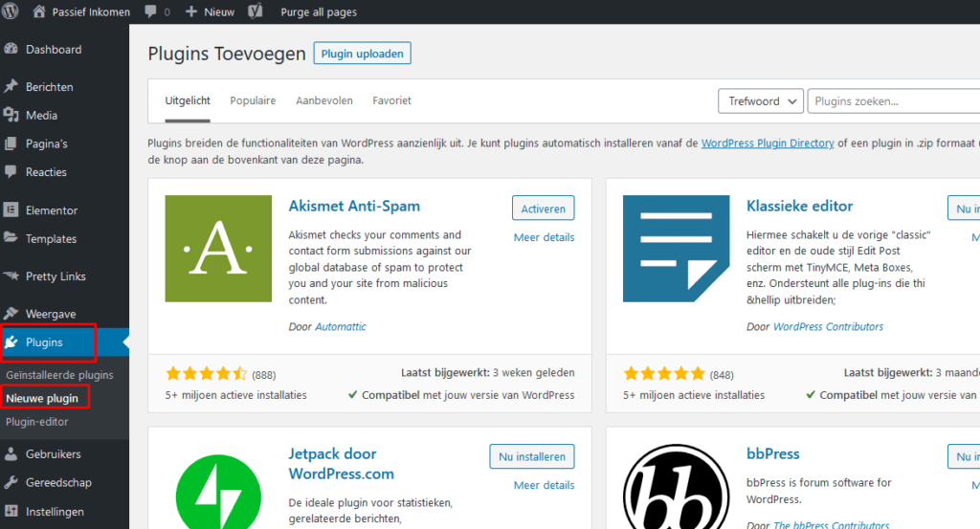The image size is (980, 529).
Task: Open the Passief Inkomen home icon
Action: 38,11
